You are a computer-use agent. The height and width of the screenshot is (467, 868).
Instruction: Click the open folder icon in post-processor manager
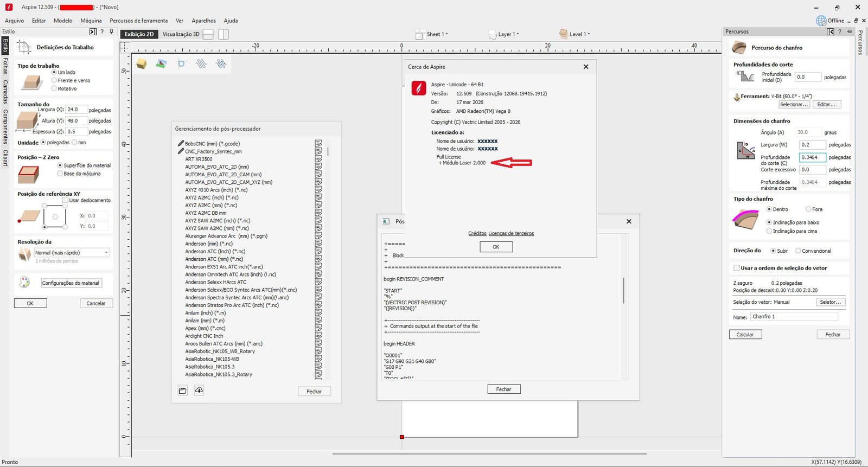tap(183, 391)
